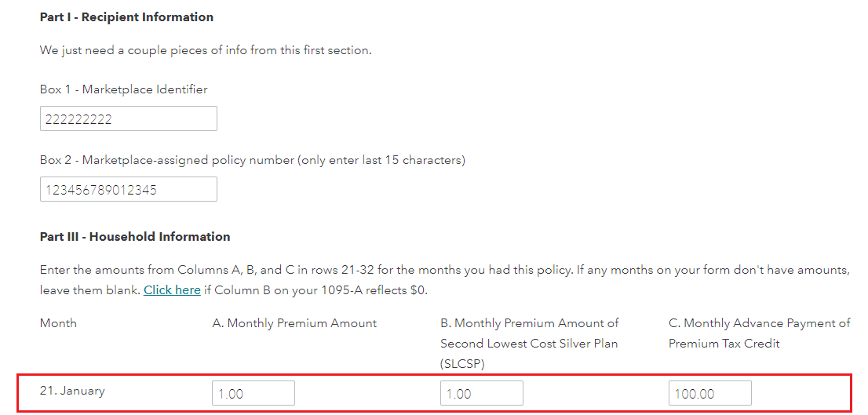
Task: Click the "Part I - Recipient Information" heading
Action: pyautogui.click(x=126, y=17)
